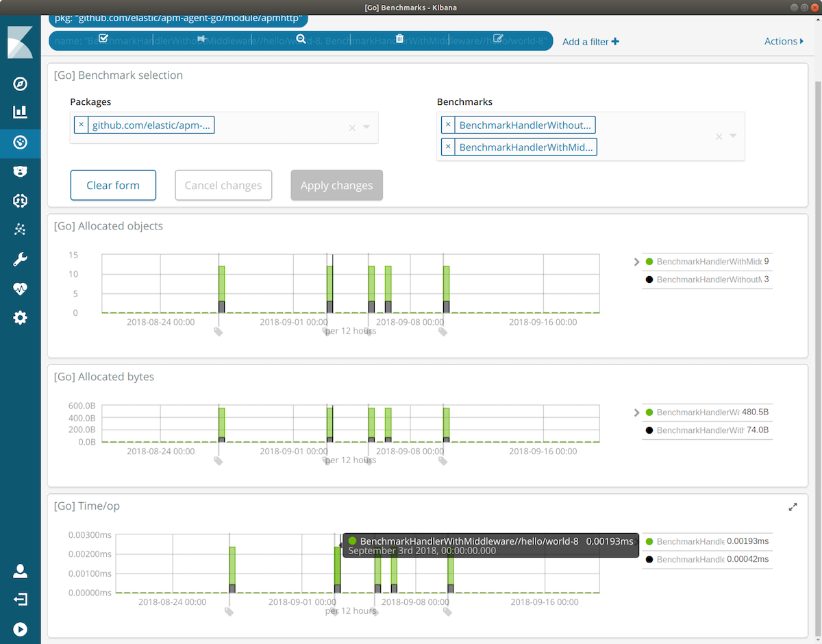Toggle the 0.00042ms series in Time/op legend
Viewport: 822px width, 644px height.
point(707,559)
